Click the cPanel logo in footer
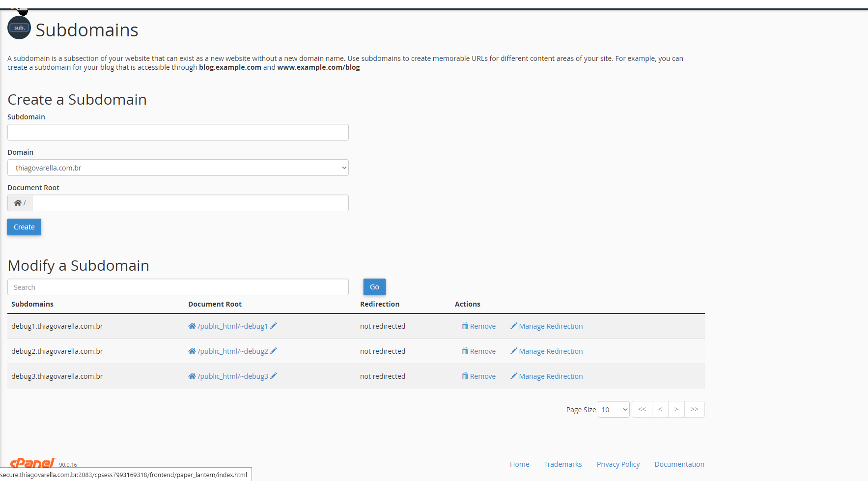 coord(33,463)
